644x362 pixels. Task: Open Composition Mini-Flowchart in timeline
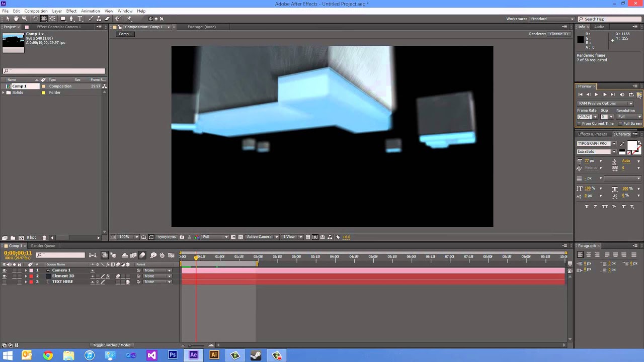pyautogui.click(x=93, y=255)
